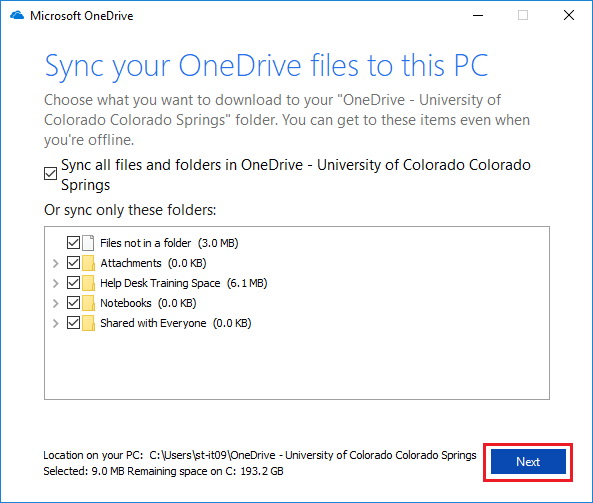The height and width of the screenshot is (503, 593).
Task: Close the Microsoft OneDrive window
Action: pos(569,16)
